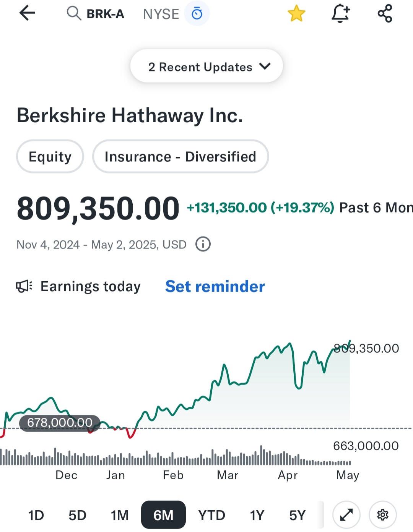The image size is (413, 532).
Task: Tap the BRK-A ticker search field
Action: pyautogui.click(x=105, y=14)
